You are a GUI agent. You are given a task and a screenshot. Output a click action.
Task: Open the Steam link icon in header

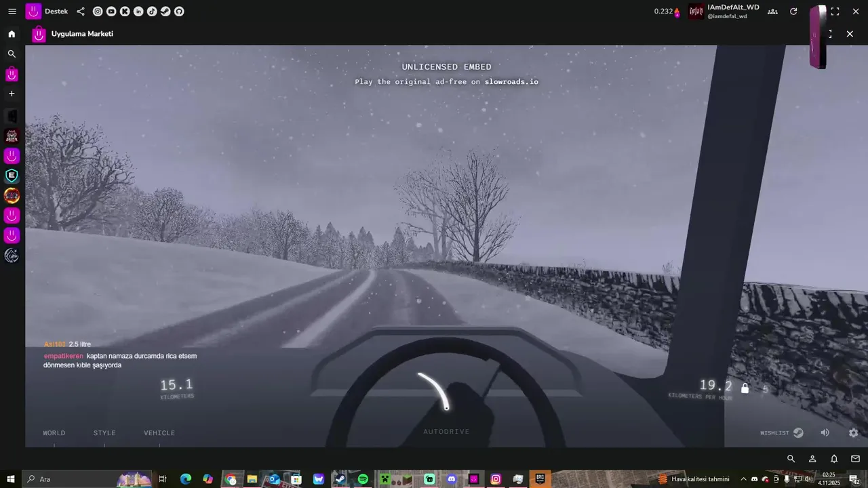[165, 12]
